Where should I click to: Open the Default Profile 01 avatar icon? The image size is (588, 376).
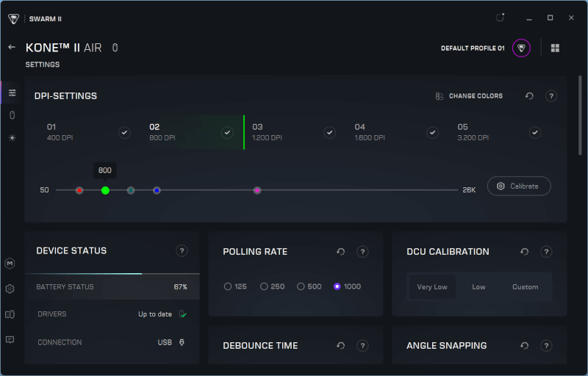click(521, 48)
